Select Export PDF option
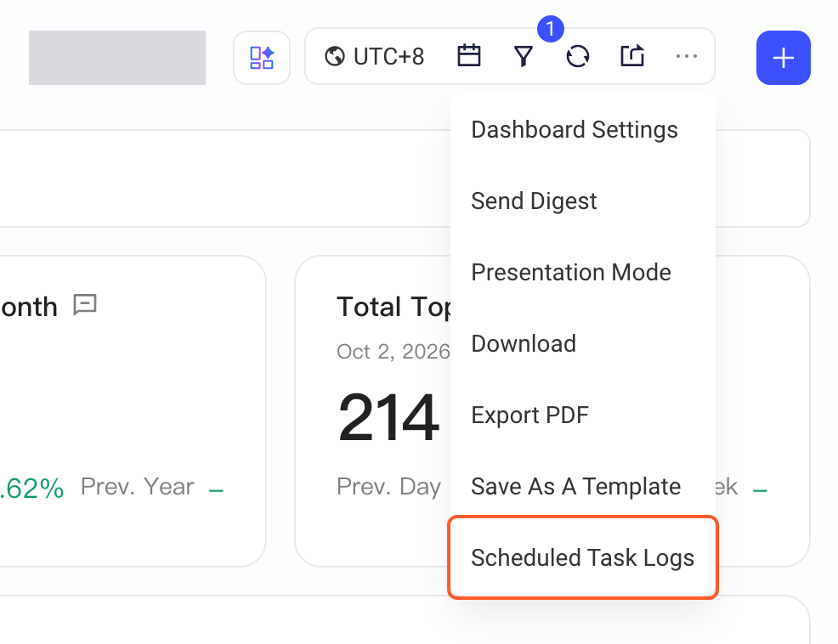 coord(583,415)
